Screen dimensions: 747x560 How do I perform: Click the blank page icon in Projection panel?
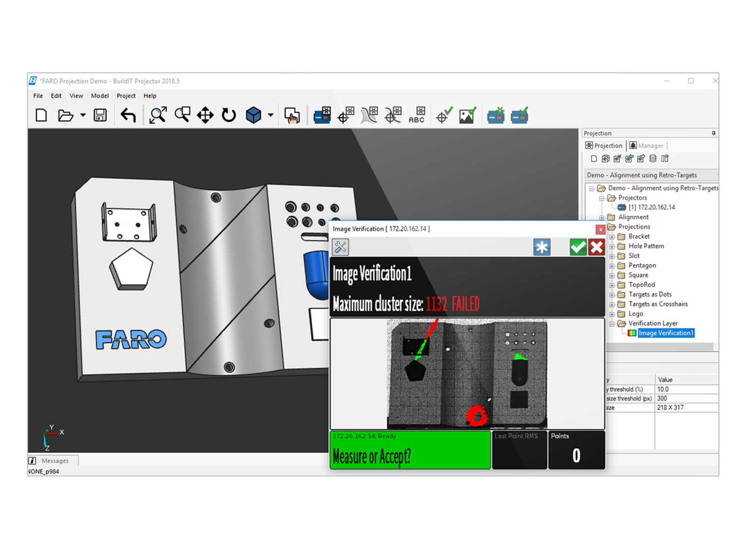point(594,159)
